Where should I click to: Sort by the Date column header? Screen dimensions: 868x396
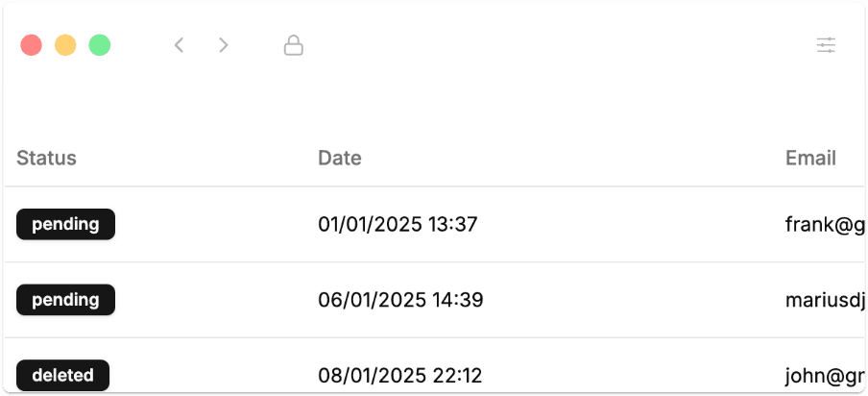(x=340, y=158)
